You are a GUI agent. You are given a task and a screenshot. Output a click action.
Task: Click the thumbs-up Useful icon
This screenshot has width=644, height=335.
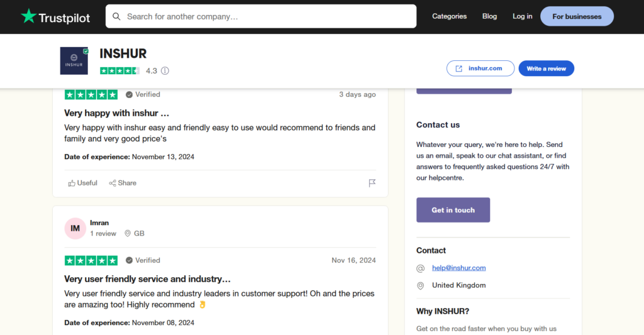tap(72, 183)
